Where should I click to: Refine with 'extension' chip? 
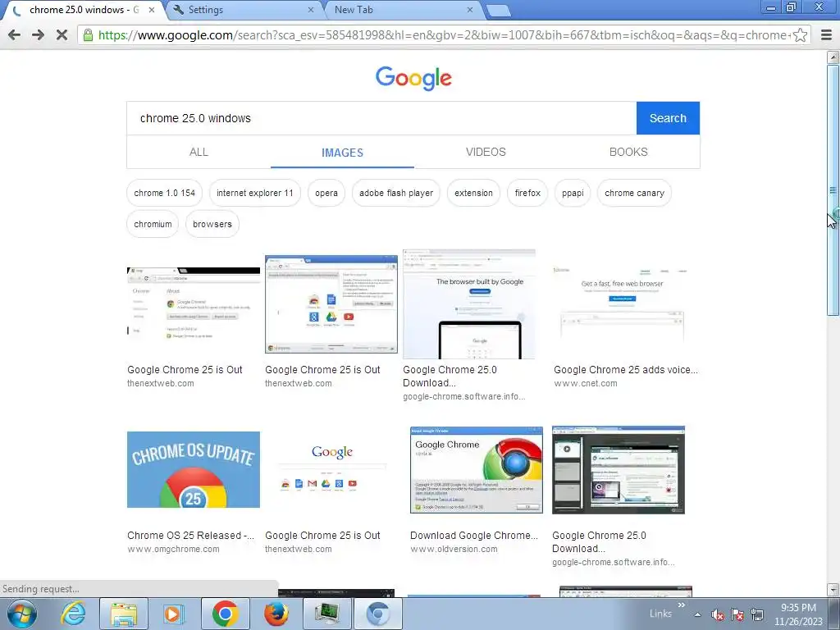click(x=473, y=193)
